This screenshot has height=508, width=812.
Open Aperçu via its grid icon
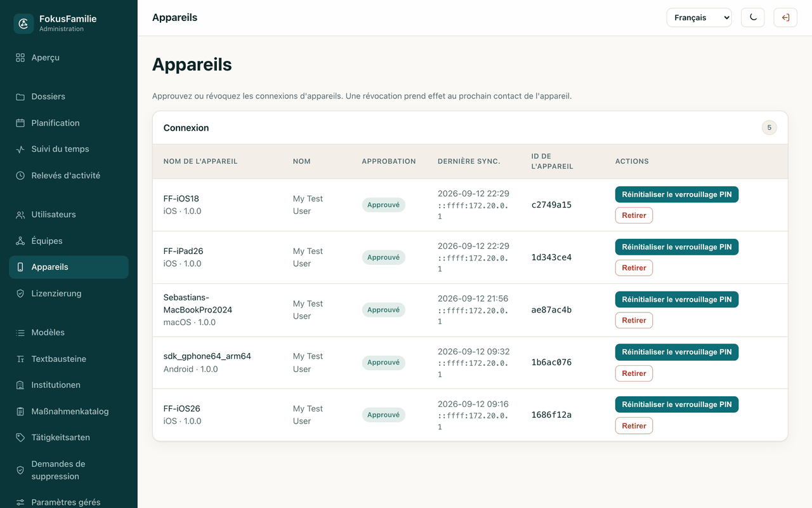[x=20, y=58]
